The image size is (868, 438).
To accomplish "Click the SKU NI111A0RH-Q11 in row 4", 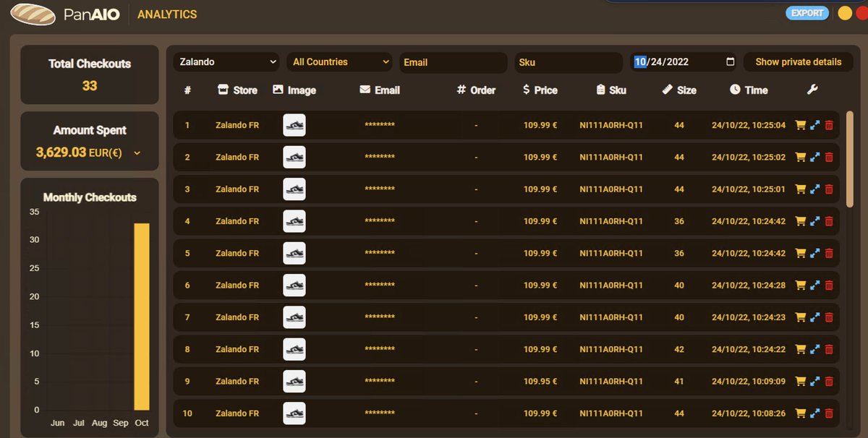I will pyautogui.click(x=611, y=221).
